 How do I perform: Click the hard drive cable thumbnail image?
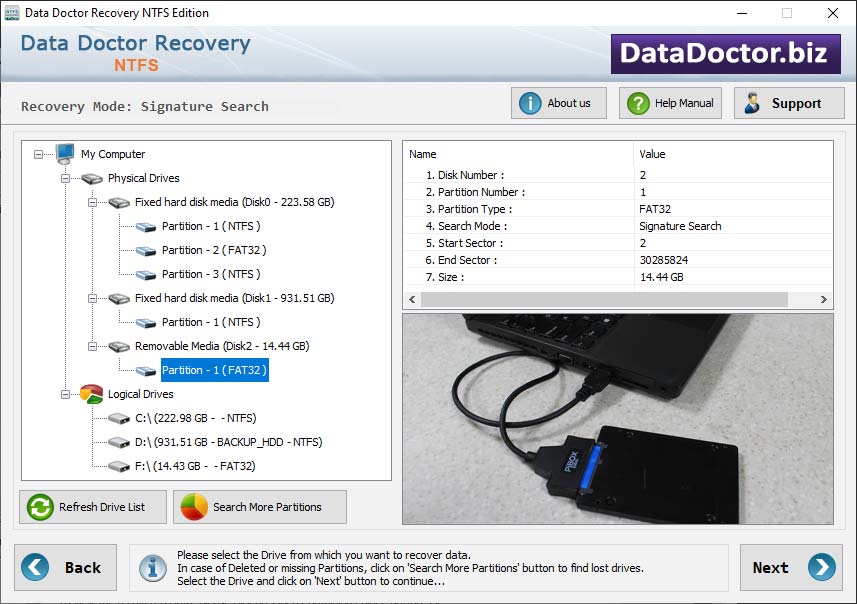point(615,420)
